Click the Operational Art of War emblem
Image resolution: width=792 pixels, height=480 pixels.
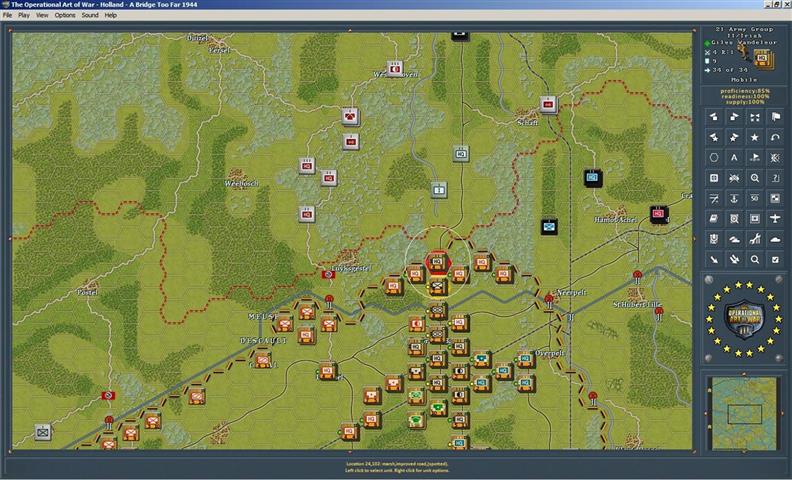tap(744, 318)
